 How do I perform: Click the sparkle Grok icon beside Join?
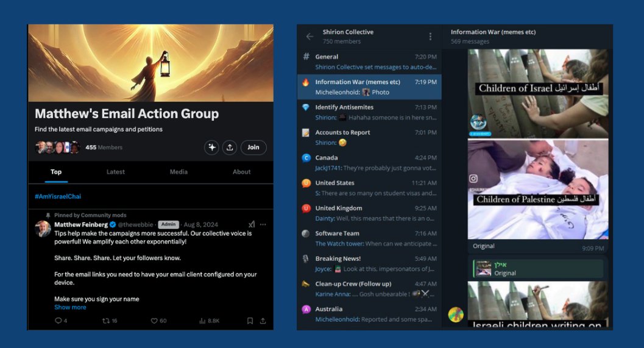pyautogui.click(x=211, y=147)
